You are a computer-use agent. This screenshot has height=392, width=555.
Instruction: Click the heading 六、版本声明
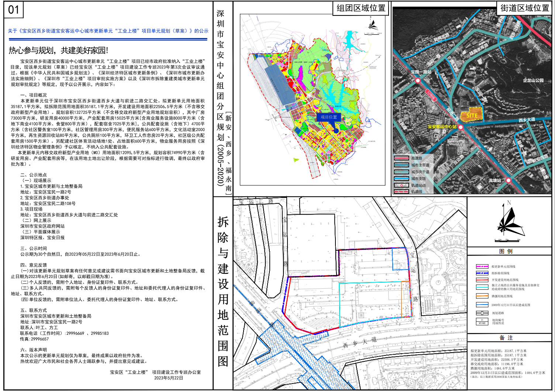pos(34,350)
